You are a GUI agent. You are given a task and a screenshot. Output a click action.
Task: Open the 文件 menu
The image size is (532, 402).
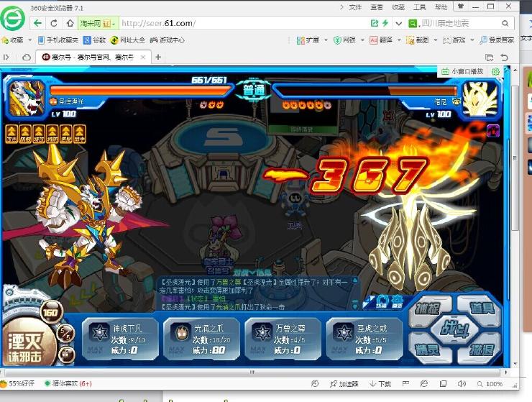click(x=355, y=6)
